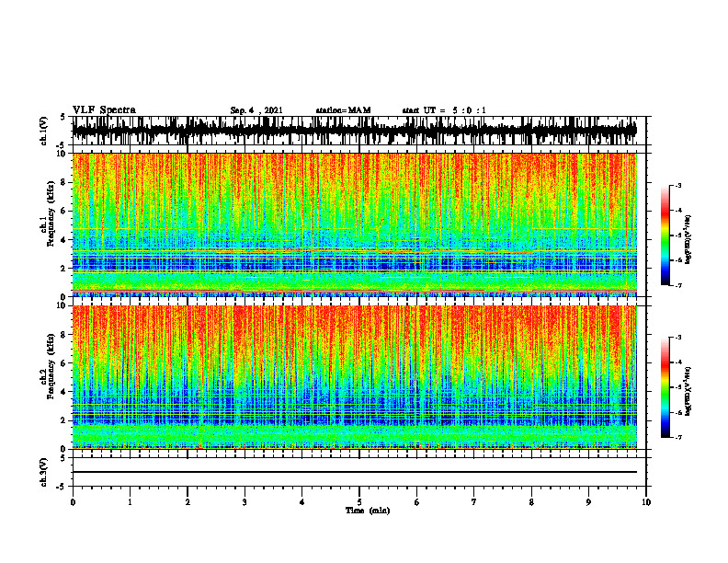Click the flat ch.3 voltage trace line
Image resolution: width=728 pixels, height=563 pixels.
(x=354, y=472)
